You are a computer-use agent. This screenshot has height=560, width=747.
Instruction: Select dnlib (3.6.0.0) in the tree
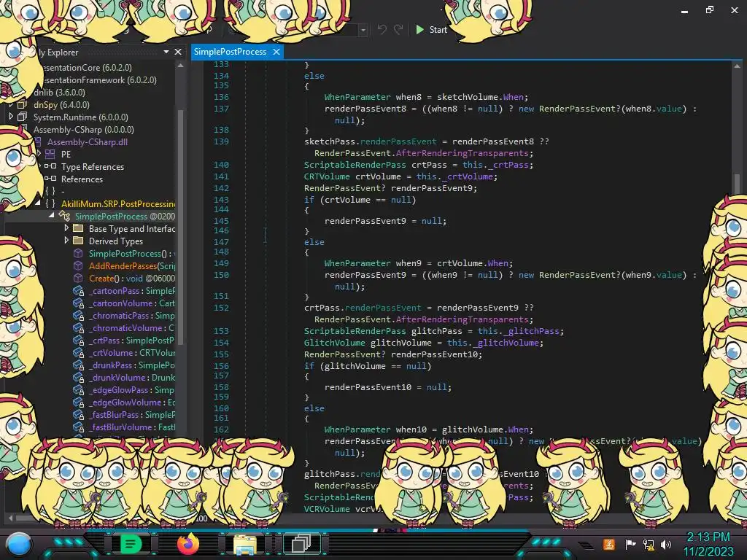[59, 92]
